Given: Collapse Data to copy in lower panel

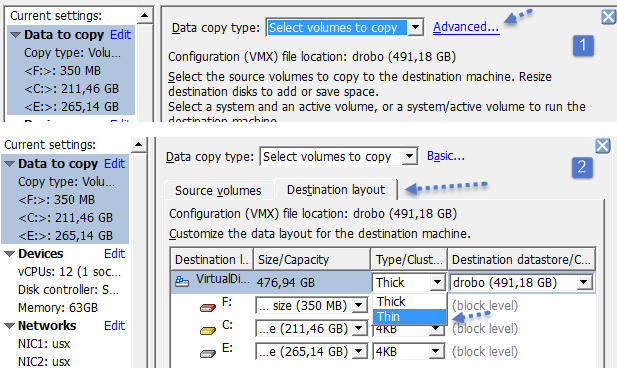Looking at the screenshot, I should 9,164.
